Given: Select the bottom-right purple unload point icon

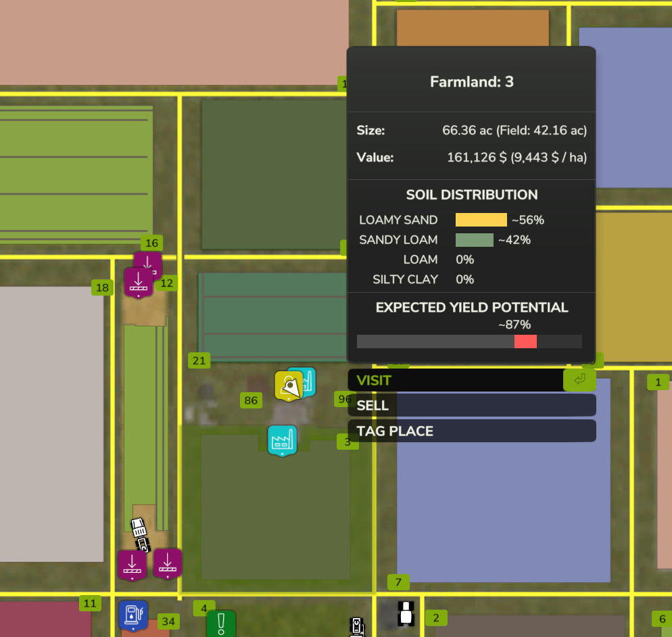Looking at the screenshot, I should point(168,564).
